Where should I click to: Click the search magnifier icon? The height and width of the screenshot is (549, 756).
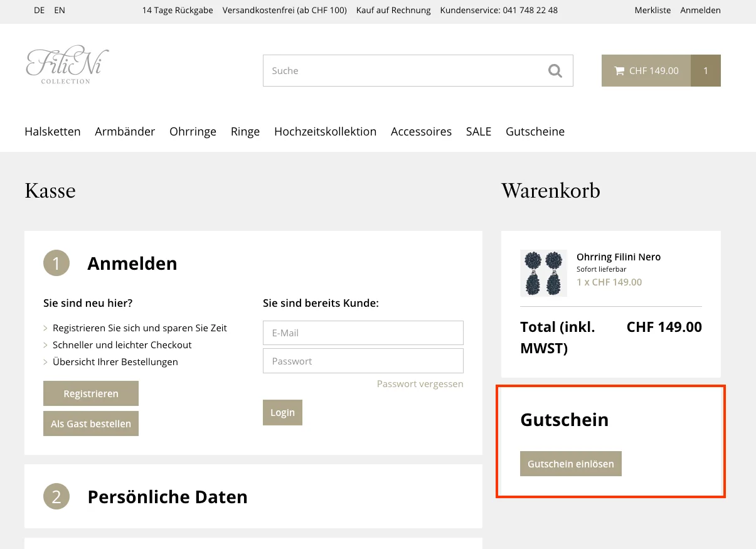[555, 70]
